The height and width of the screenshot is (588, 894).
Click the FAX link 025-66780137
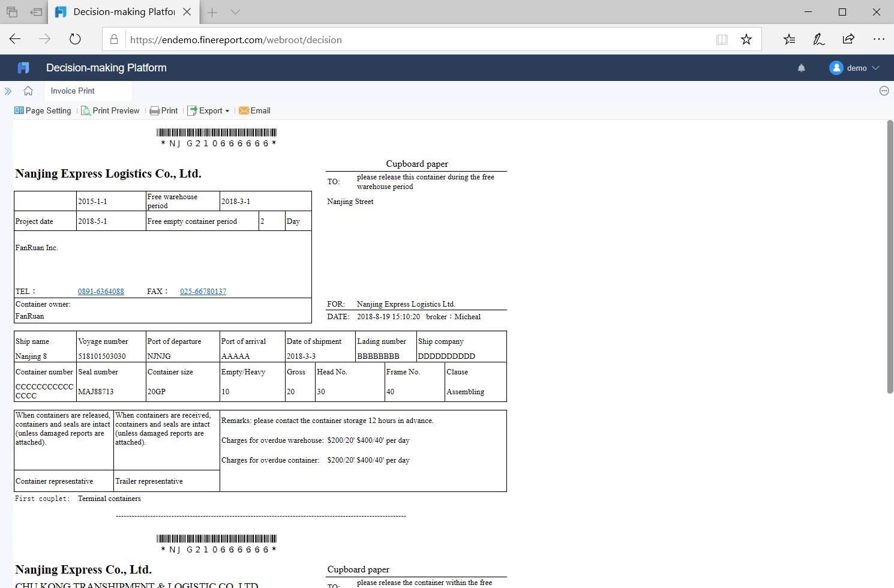203,291
